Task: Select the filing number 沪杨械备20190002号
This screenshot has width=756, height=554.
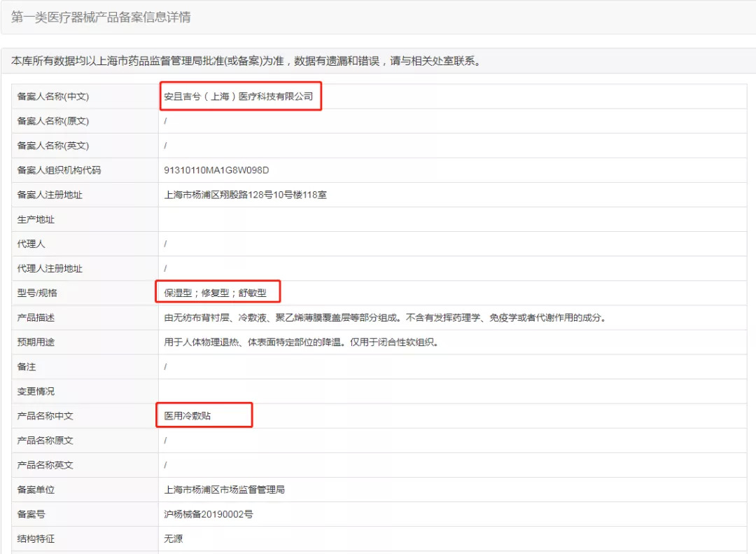Action: pyautogui.click(x=209, y=514)
